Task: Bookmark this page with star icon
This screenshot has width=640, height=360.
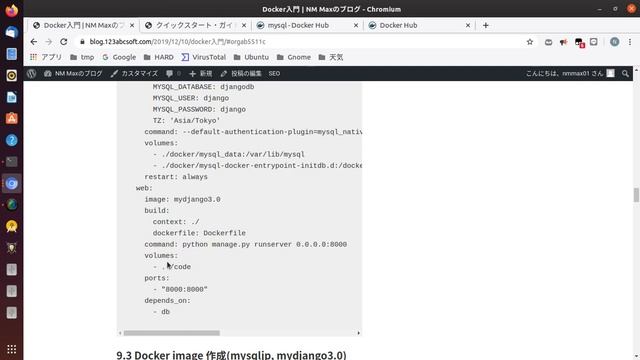Action: (x=530, y=42)
